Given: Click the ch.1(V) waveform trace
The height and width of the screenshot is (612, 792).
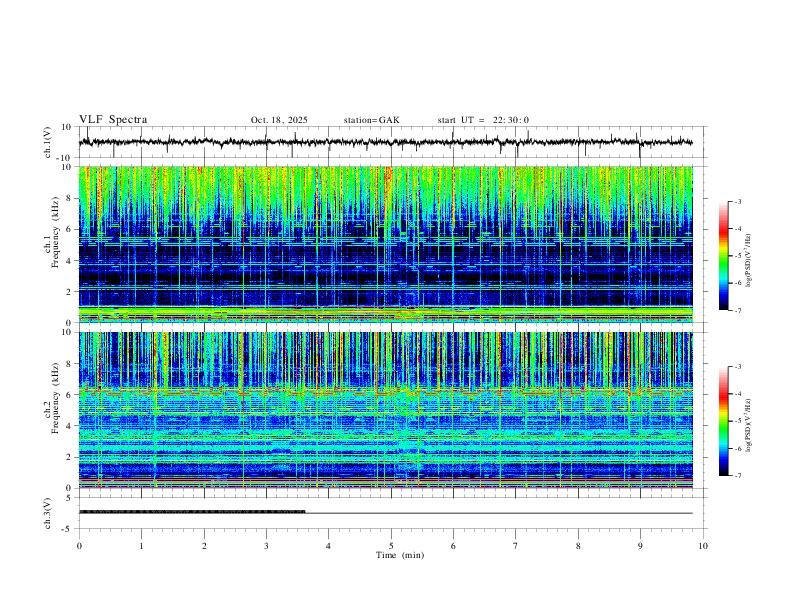Looking at the screenshot, I should pyautogui.click(x=385, y=142).
